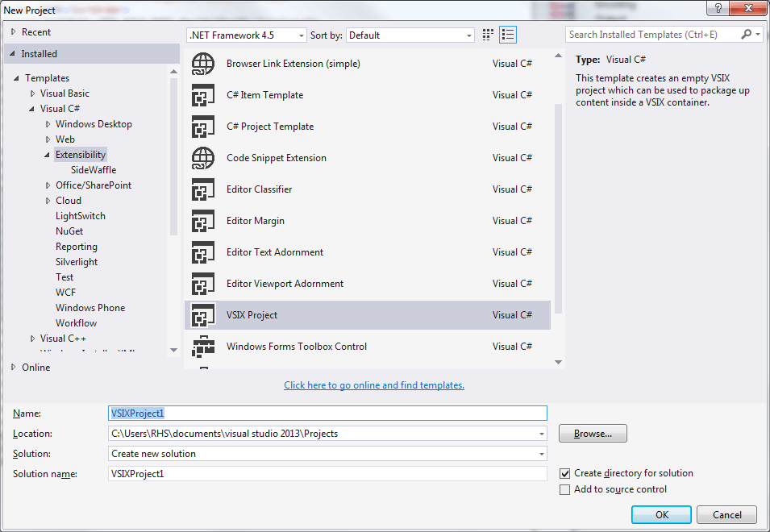Open the dialog help question mark
Screen dimensions: 770x532
[717, 8]
